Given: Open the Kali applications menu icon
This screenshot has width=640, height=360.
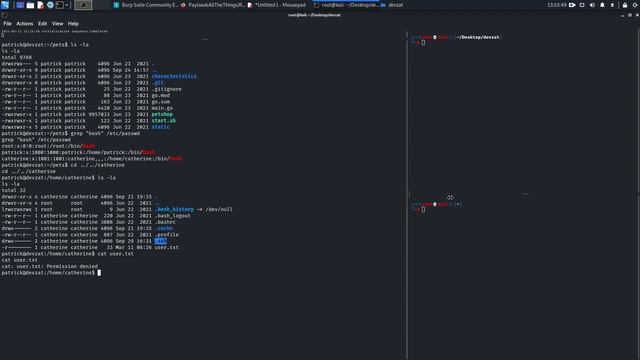Looking at the screenshot, I should pos(5,5).
